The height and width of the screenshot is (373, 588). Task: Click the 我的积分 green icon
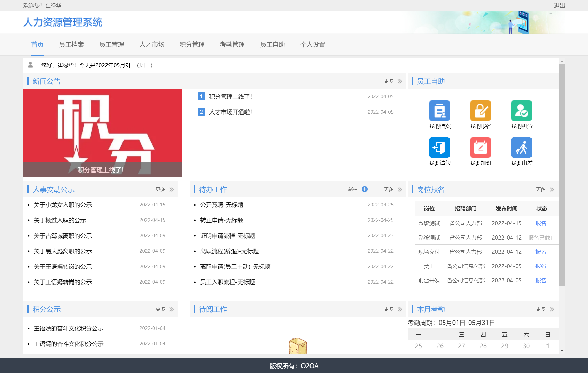[521, 111]
